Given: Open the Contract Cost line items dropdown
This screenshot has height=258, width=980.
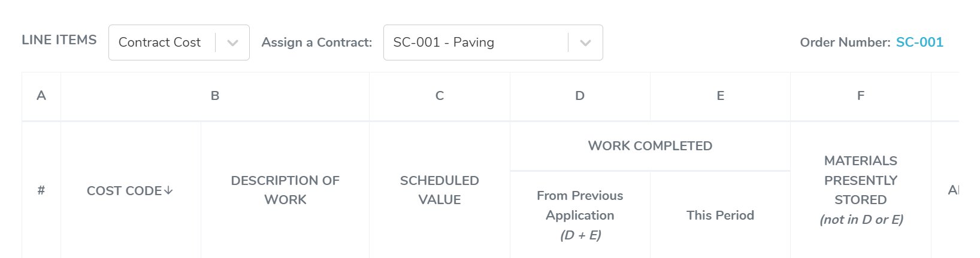Looking at the screenshot, I should point(161,43).
